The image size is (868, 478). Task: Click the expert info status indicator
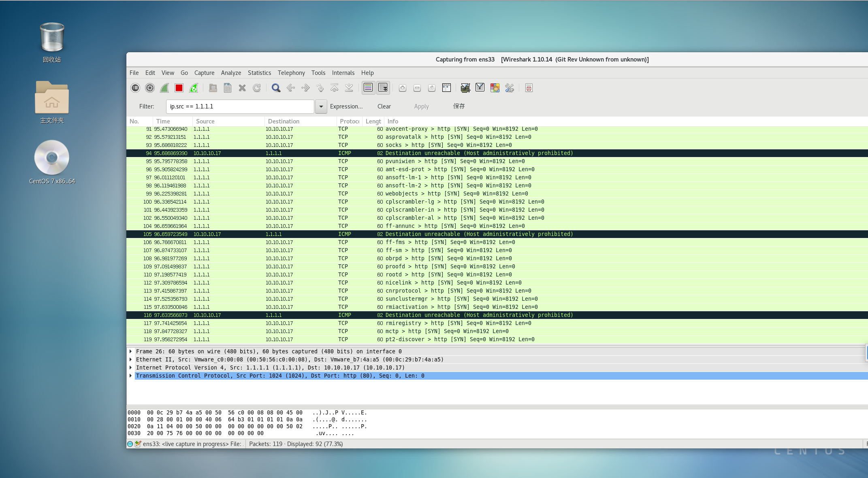130,444
